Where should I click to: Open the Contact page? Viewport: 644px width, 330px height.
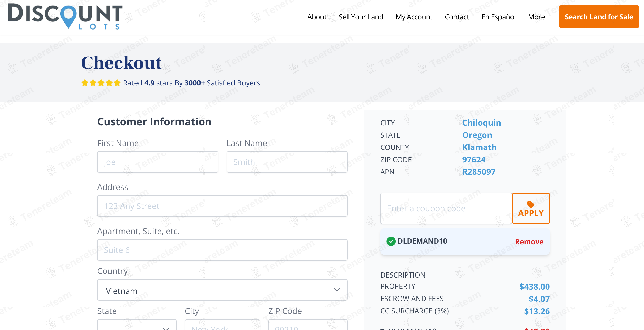457,17
